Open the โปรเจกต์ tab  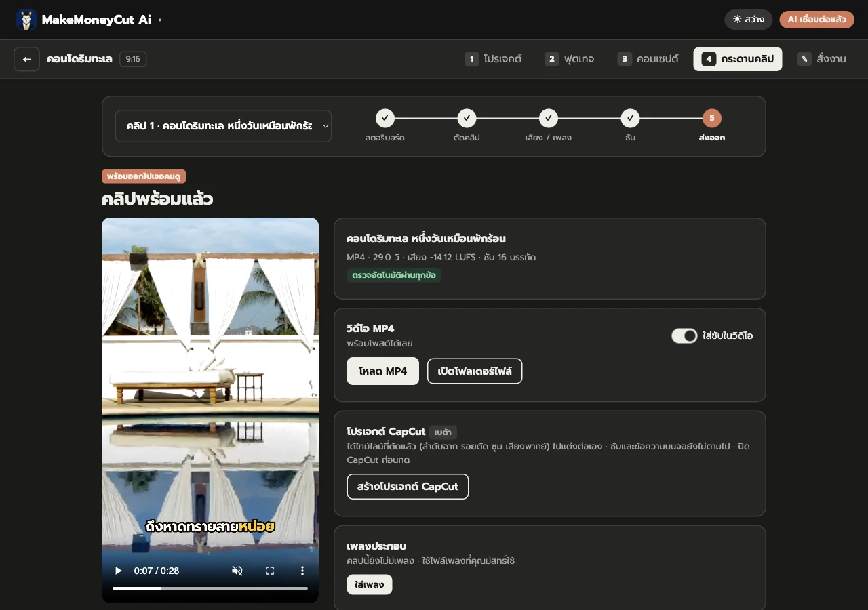[493, 59]
